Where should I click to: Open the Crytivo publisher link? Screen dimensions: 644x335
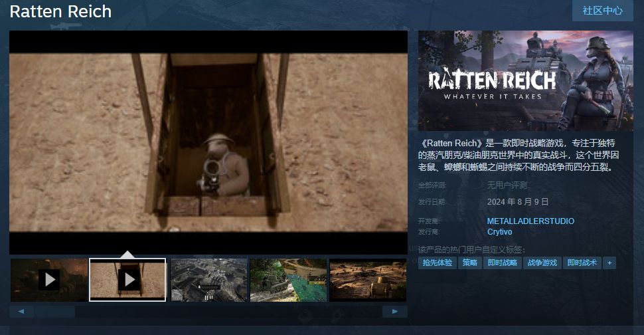[x=499, y=232]
